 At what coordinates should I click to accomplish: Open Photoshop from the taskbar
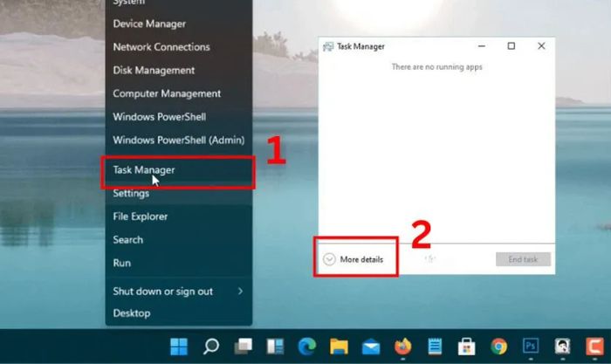(x=531, y=346)
